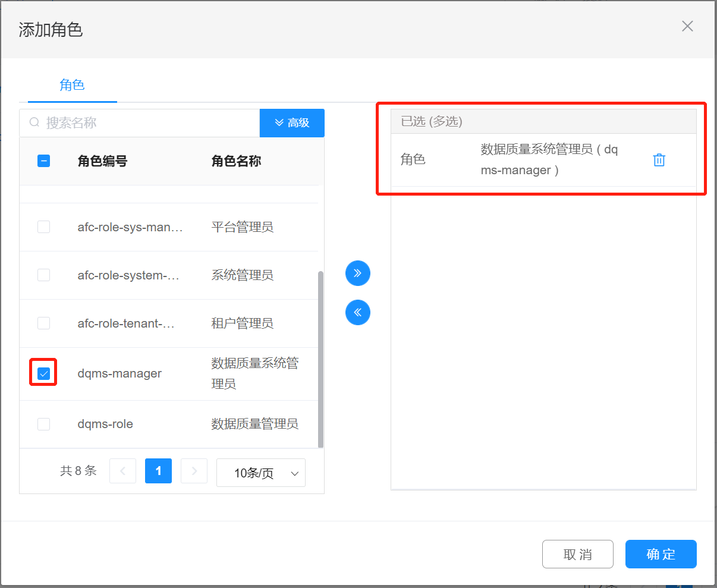Click the move-right double arrow button
This screenshot has width=717, height=588.
[x=358, y=273]
